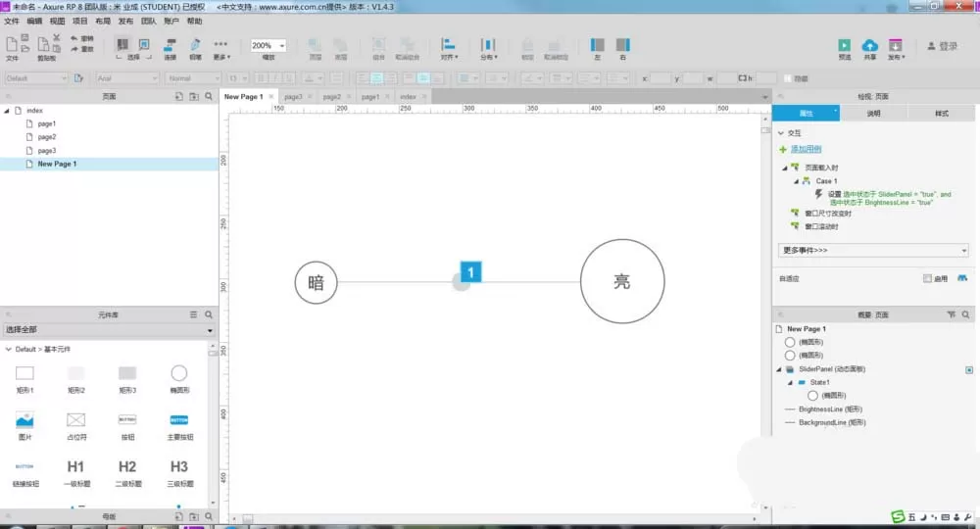Collapse the index page tree node
Viewport: 980px width, 529px height.
pyautogui.click(x=7, y=111)
